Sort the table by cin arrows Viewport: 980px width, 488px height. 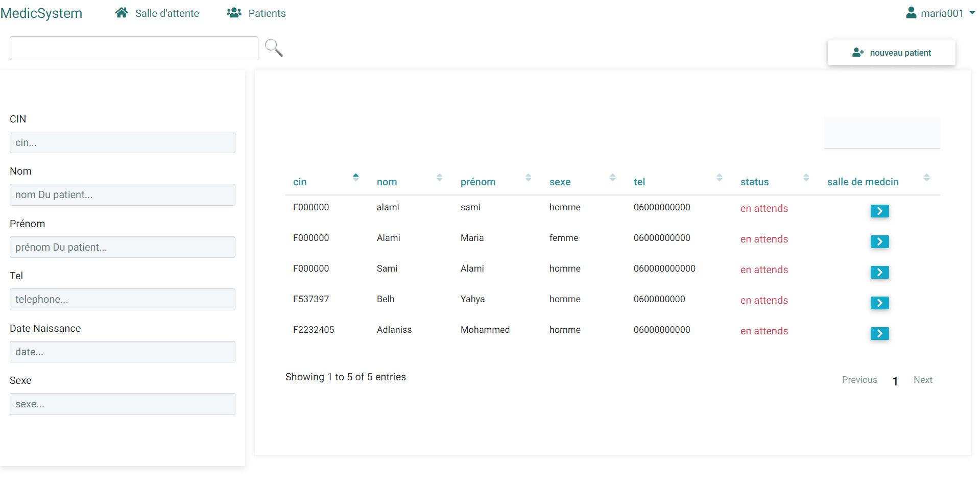(x=355, y=178)
